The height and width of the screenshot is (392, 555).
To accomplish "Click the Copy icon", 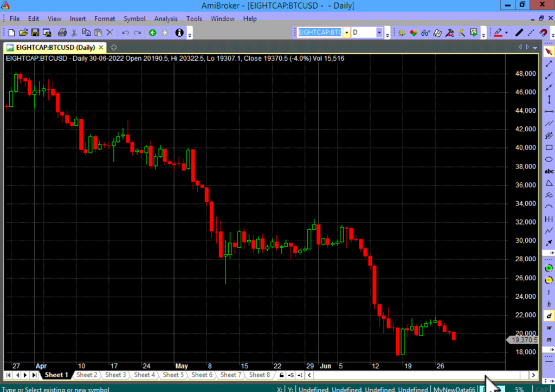I will click(86, 33).
